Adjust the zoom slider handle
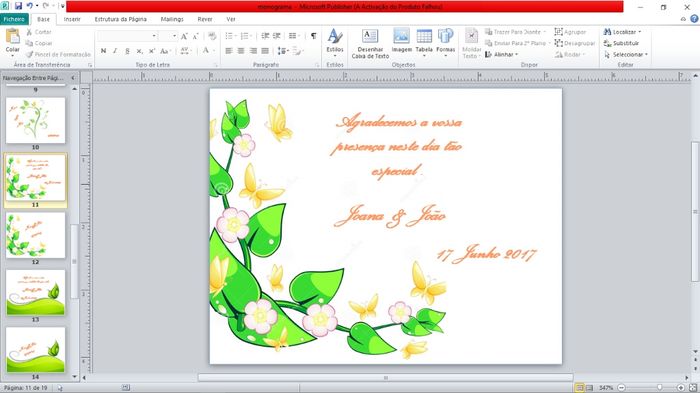This screenshot has height=393, width=700. (659, 388)
